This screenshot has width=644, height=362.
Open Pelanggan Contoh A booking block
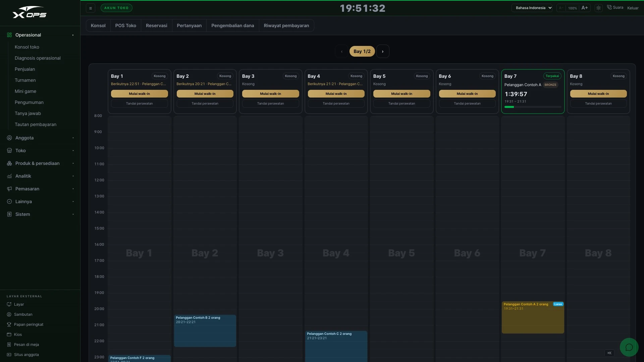533,317
